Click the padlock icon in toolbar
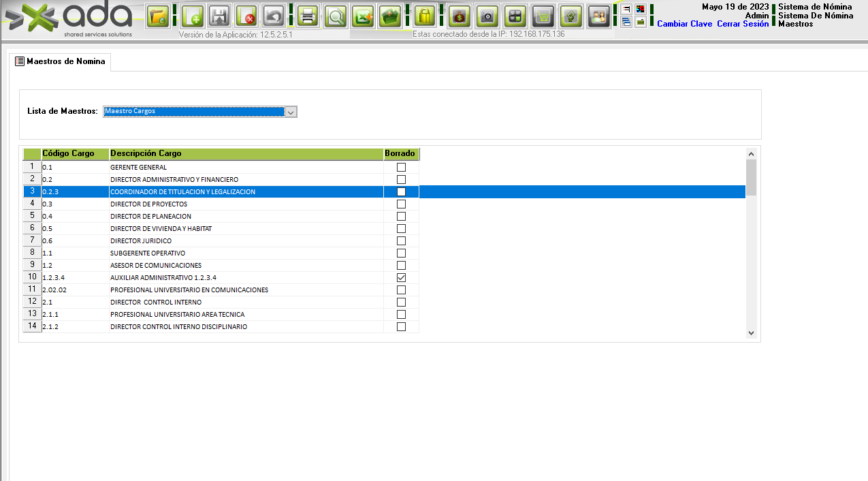 (x=425, y=16)
